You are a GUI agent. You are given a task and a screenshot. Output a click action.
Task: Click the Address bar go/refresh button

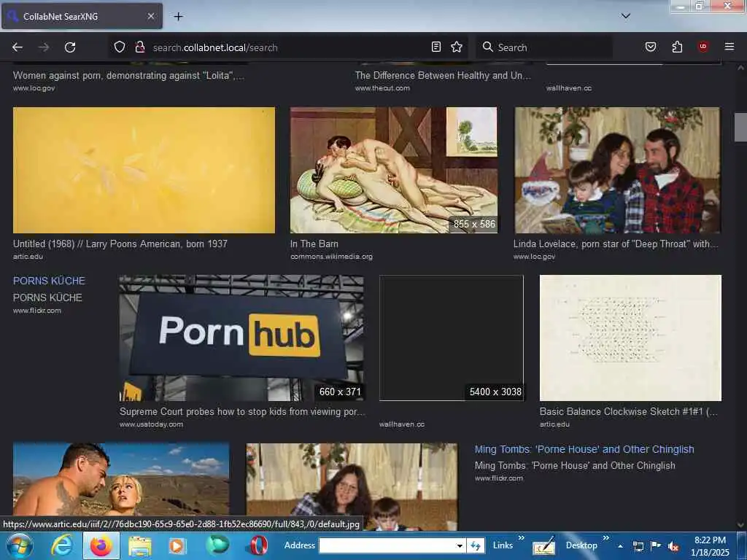476,545
